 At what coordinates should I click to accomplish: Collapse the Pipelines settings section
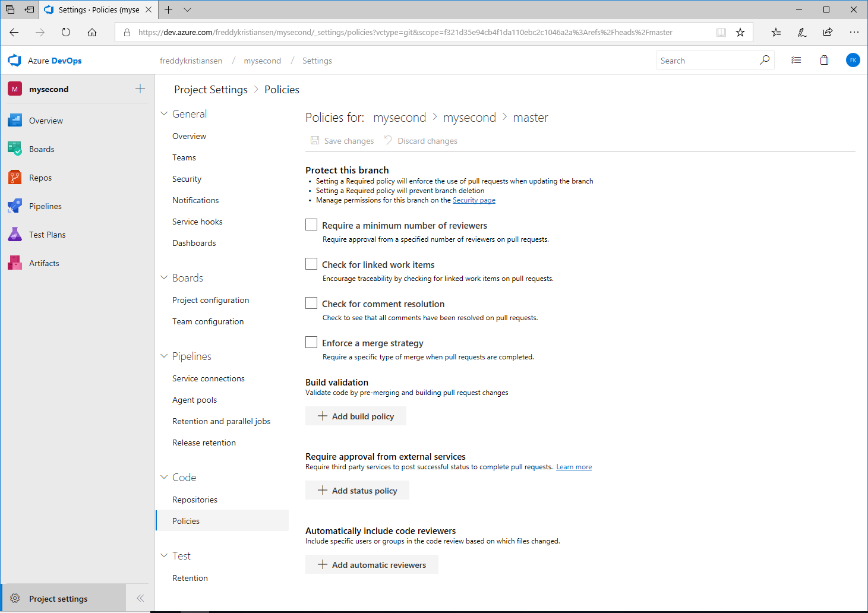pos(165,356)
